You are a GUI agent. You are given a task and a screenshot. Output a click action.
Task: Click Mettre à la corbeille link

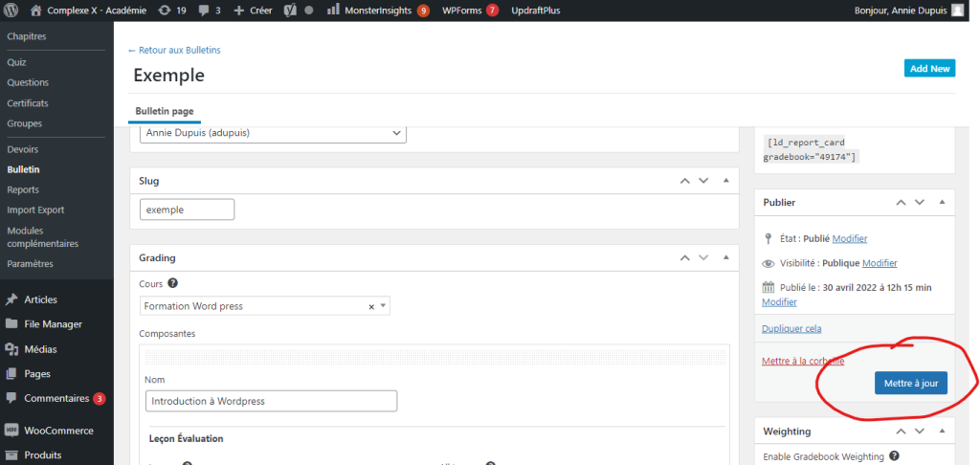tap(802, 361)
